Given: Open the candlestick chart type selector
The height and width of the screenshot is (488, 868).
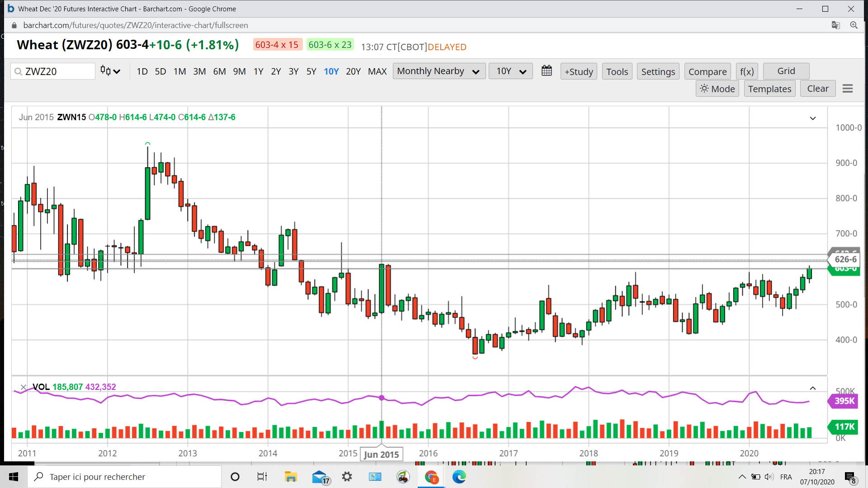Looking at the screenshot, I should click(x=110, y=71).
